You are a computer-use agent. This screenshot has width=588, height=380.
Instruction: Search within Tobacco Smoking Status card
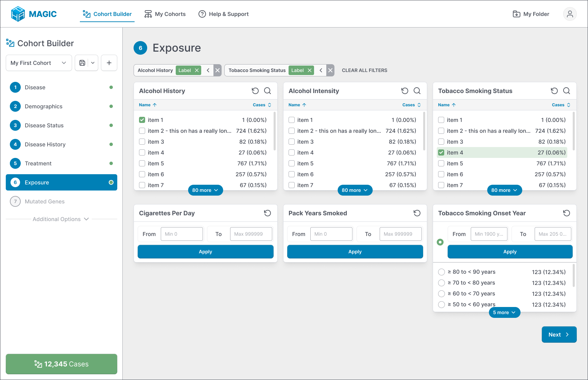567,91
